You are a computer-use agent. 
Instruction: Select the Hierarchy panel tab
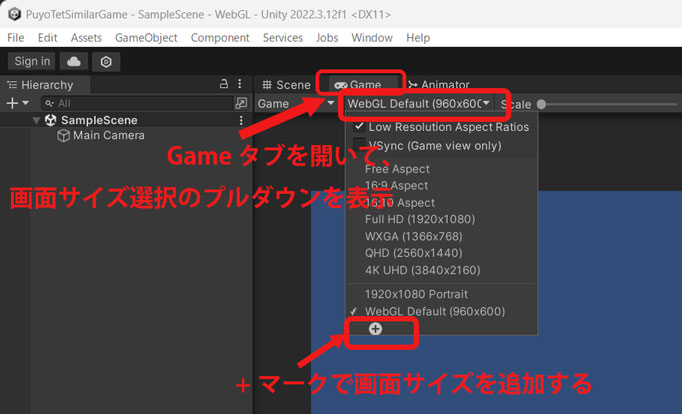click(47, 85)
